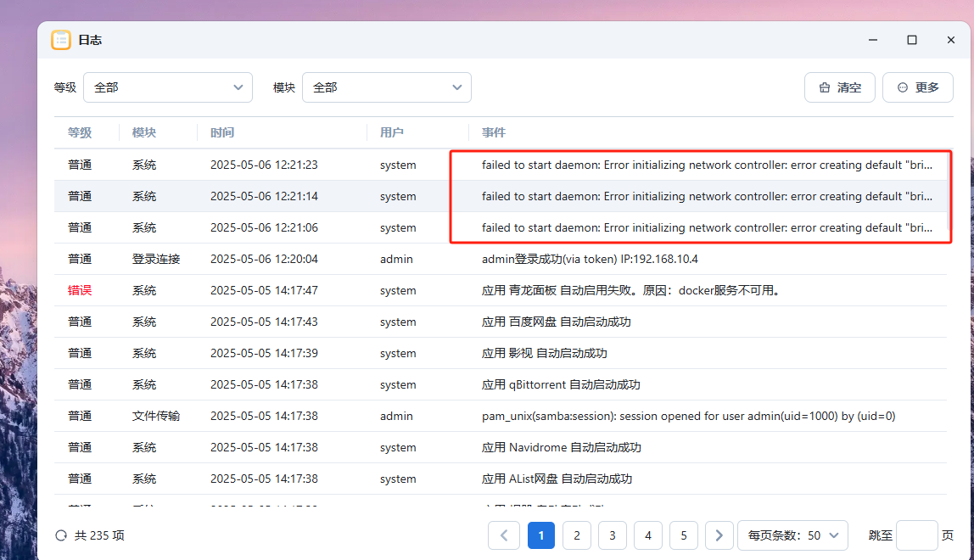974x560 pixels.
Task: Maximize the log window
Action: click(x=912, y=40)
